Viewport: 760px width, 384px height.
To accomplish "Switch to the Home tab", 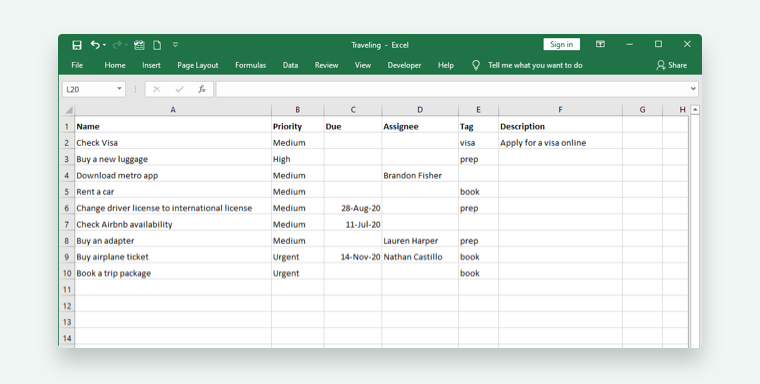I will (x=115, y=65).
